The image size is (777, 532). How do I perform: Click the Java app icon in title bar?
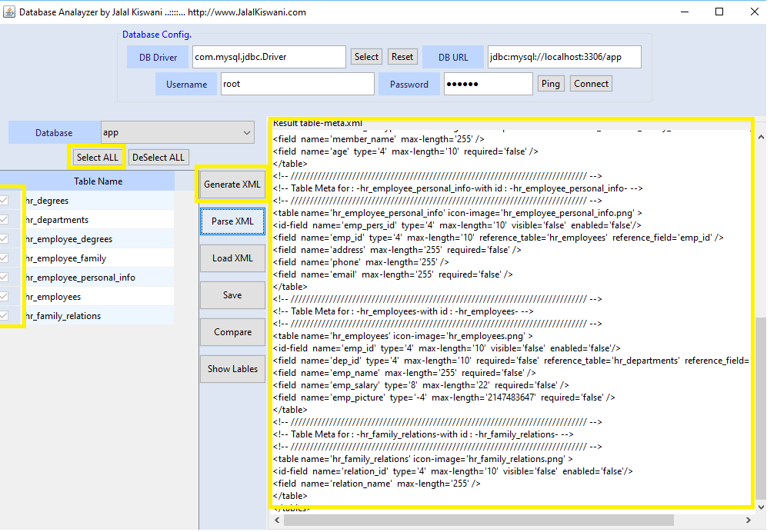(8, 12)
